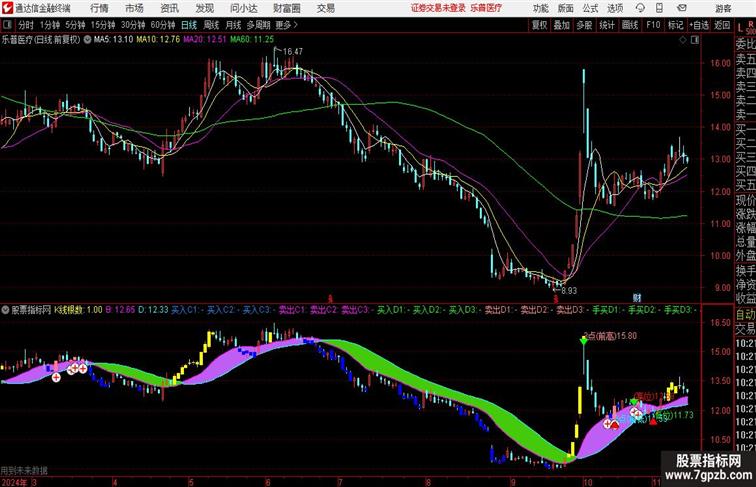Click the 画线 drawing toolbar button
Viewport: 756px width, 487px height.
(x=630, y=25)
